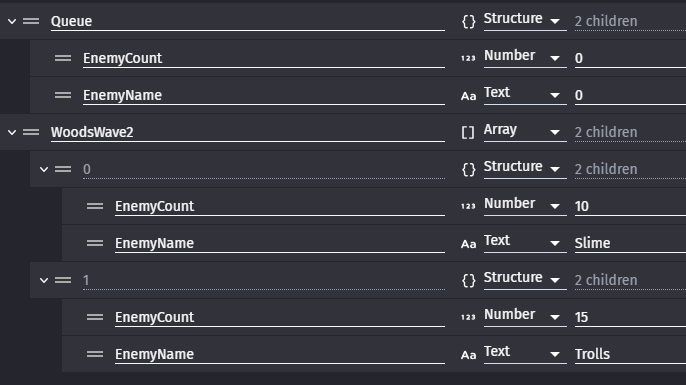Open the Text type dropdown for Queue's EnemyName
Image resolution: width=686 pixels, height=385 pixels.
pyautogui.click(x=525, y=94)
